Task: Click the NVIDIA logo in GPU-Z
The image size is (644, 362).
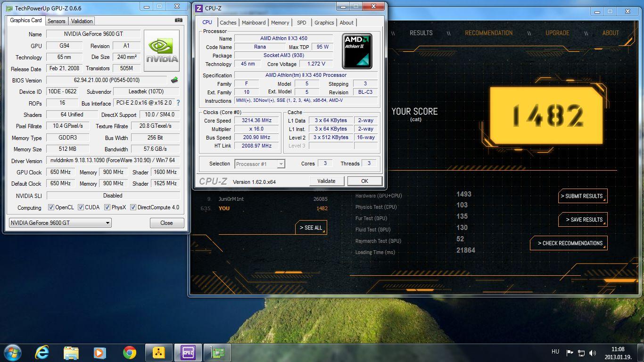Action: 162,51
